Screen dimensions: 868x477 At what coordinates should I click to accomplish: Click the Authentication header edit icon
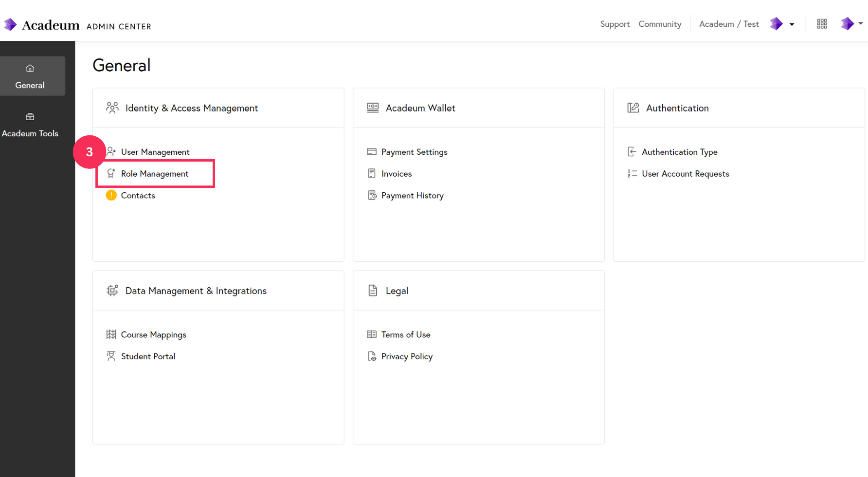coord(633,108)
